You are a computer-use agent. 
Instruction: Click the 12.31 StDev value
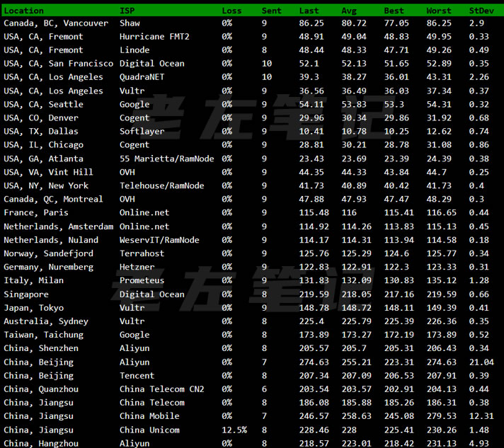tap(481, 416)
